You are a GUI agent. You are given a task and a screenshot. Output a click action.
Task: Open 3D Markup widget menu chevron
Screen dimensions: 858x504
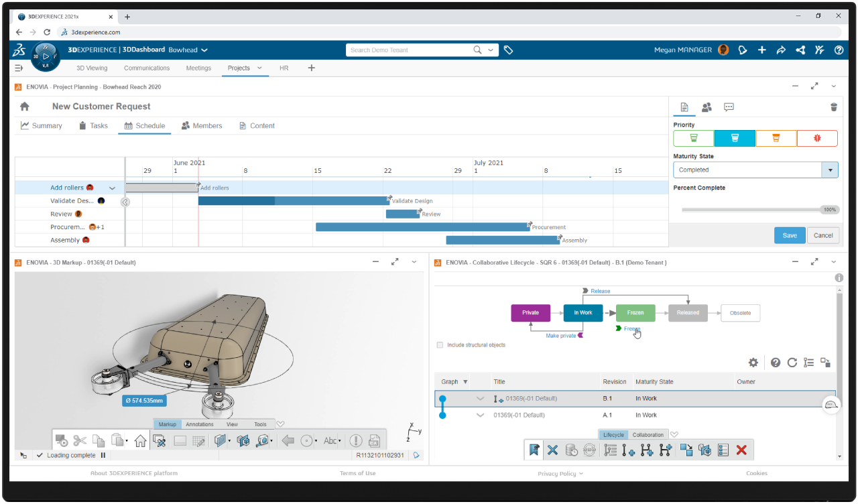tap(414, 262)
